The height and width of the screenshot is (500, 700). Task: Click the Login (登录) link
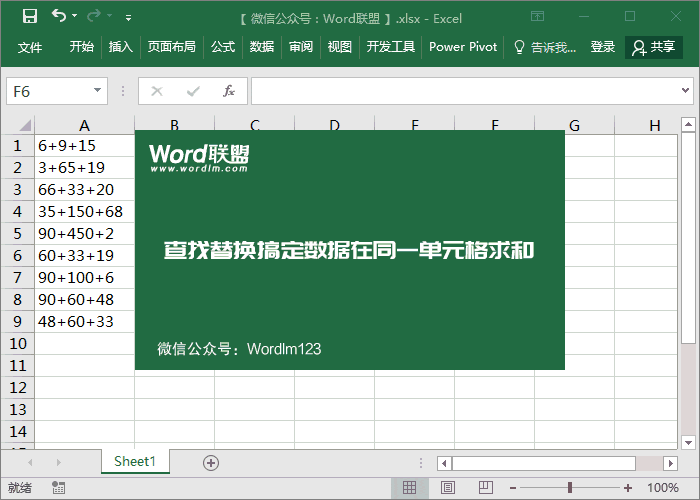click(603, 47)
